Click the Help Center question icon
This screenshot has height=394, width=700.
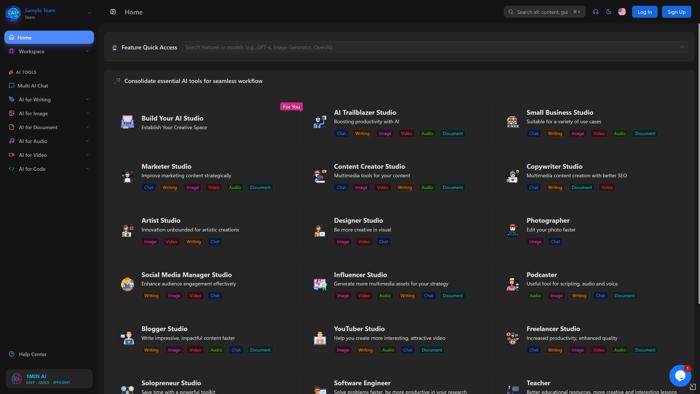[12, 354]
